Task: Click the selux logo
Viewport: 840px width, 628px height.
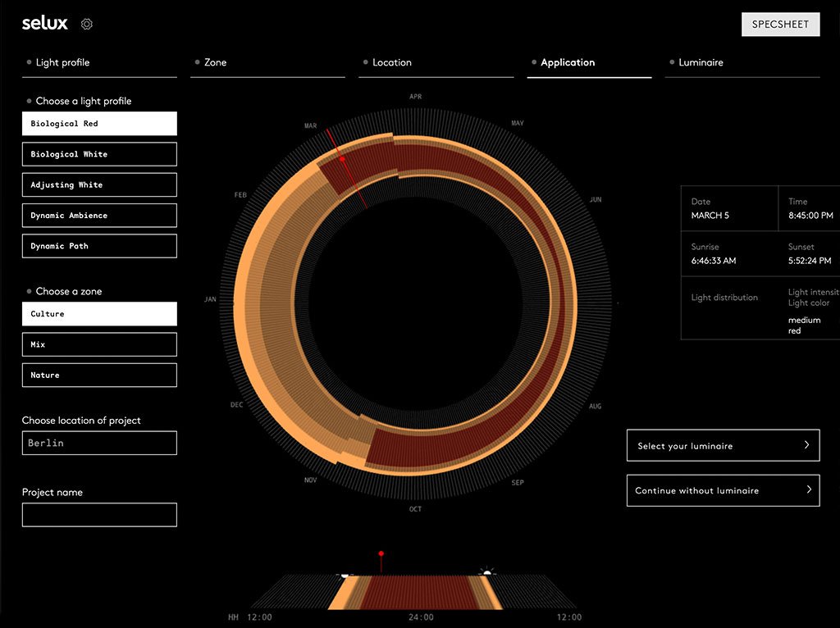Action: coord(45,23)
